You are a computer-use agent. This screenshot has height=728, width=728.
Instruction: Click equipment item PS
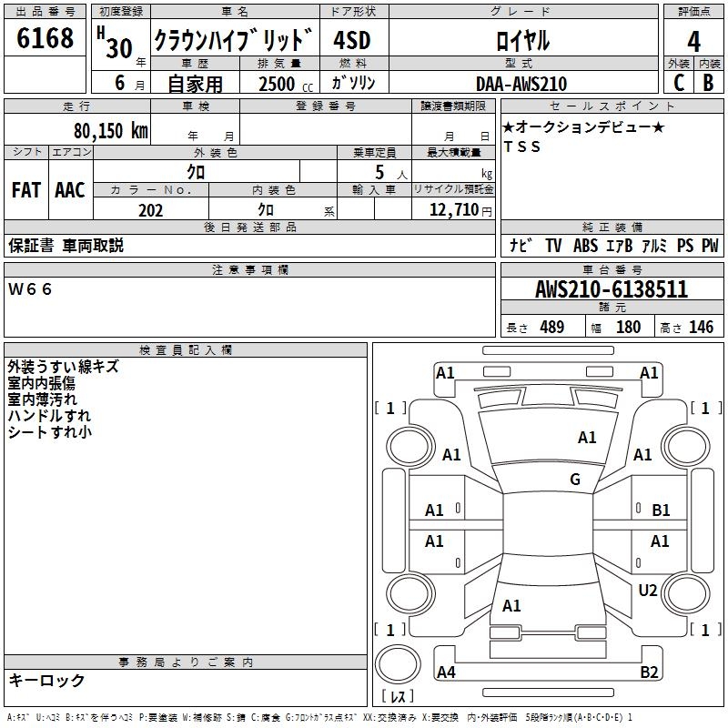685,245
